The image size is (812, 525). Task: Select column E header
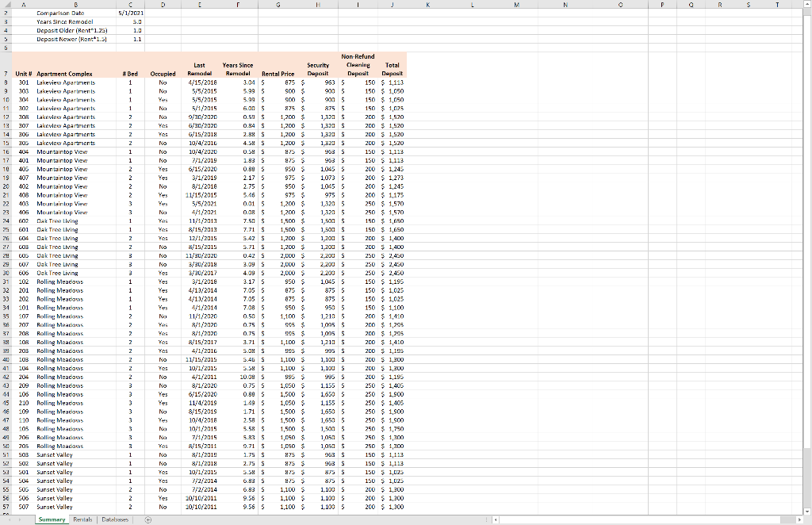click(x=200, y=4)
